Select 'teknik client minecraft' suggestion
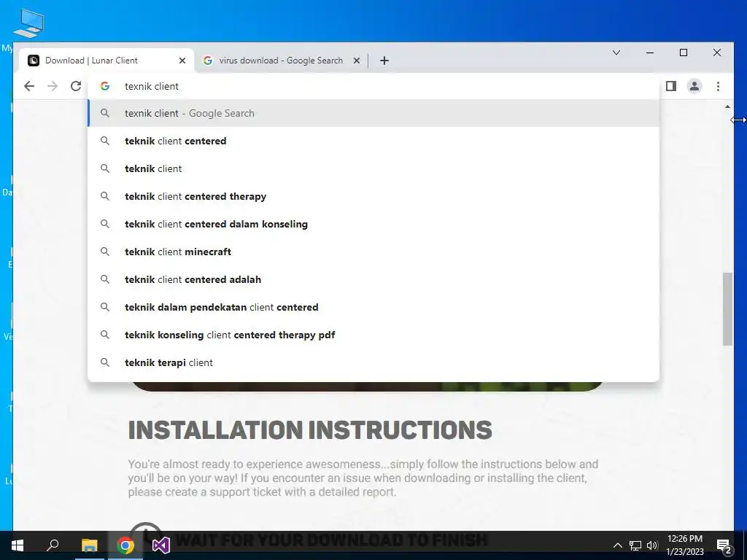Viewport: 747px width, 560px height. 373,252
